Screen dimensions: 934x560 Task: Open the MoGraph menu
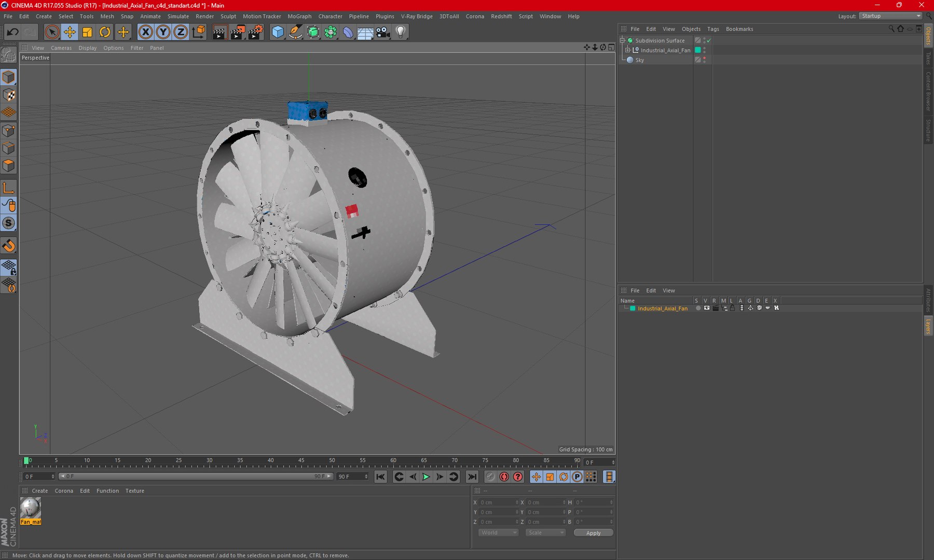299,16
